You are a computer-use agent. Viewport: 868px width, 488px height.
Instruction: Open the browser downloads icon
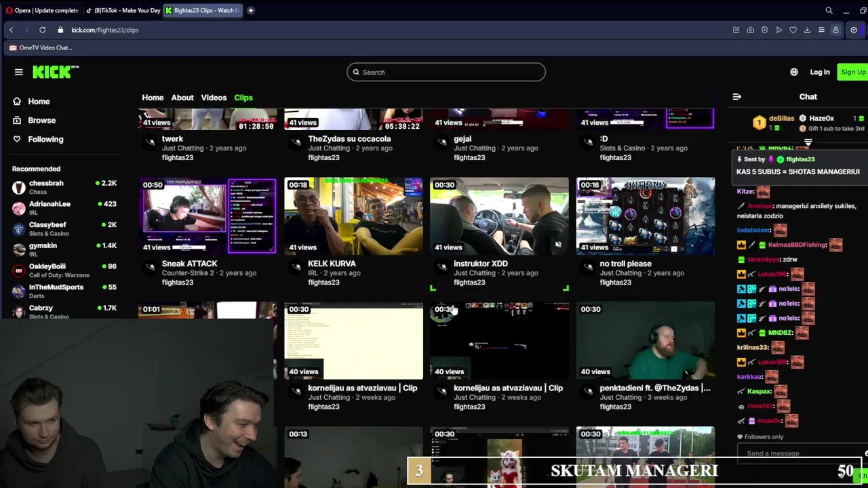(x=807, y=30)
